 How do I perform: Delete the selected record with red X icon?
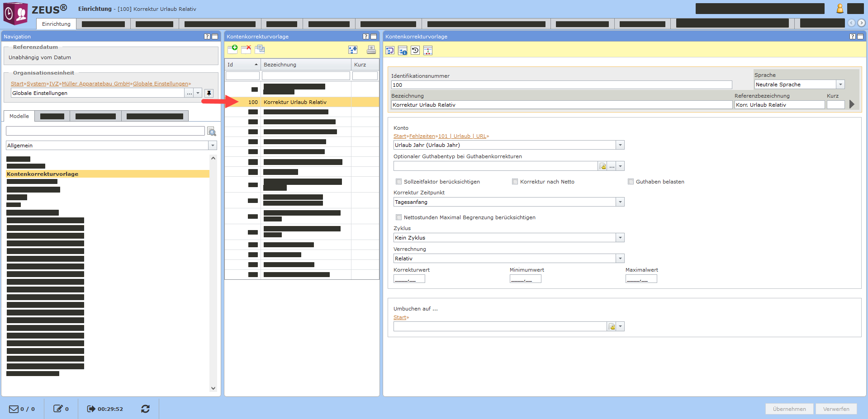coord(246,49)
